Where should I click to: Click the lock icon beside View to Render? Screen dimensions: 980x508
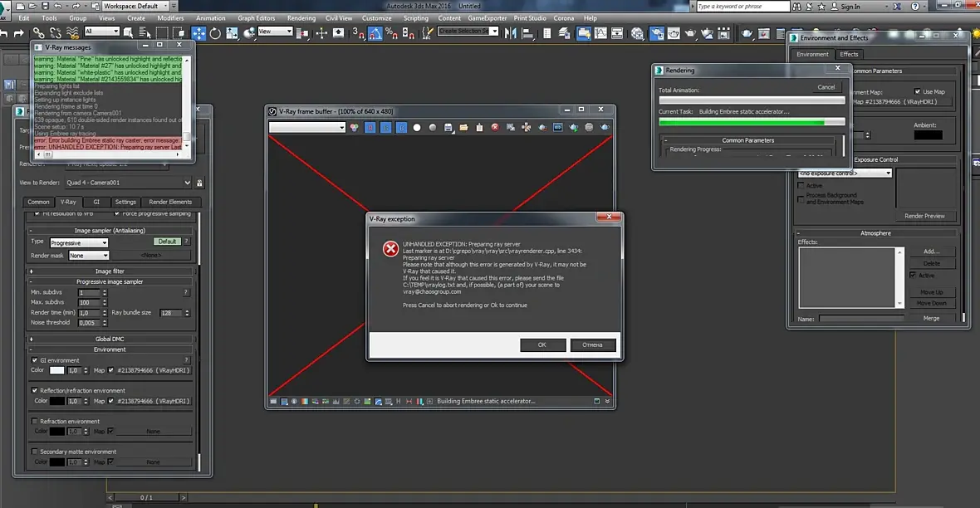click(200, 183)
